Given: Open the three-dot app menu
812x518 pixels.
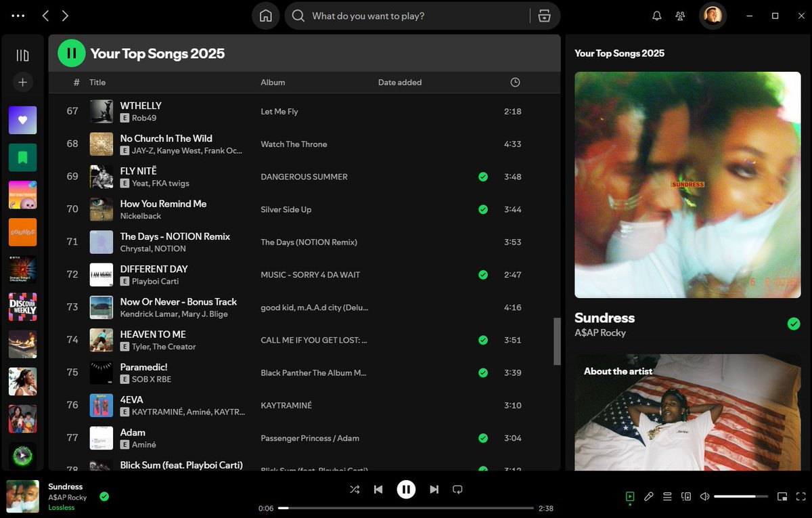Looking at the screenshot, I should pyautogui.click(x=18, y=16).
